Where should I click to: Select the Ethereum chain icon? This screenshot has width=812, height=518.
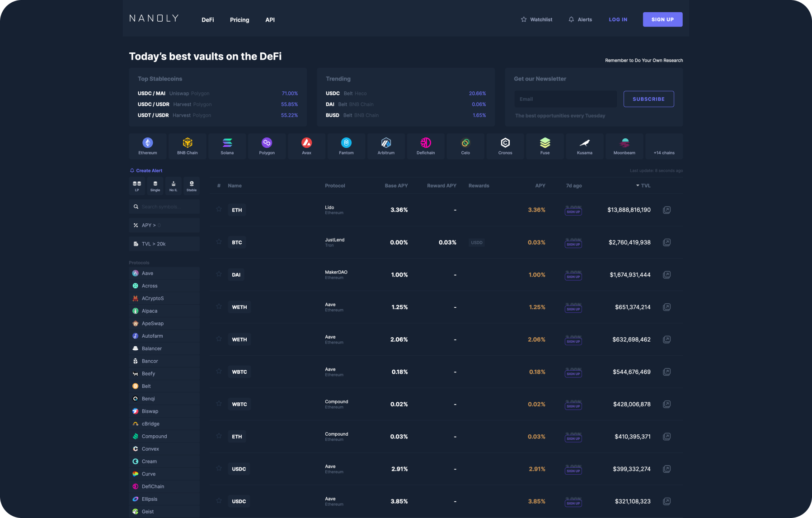(x=148, y=146)
